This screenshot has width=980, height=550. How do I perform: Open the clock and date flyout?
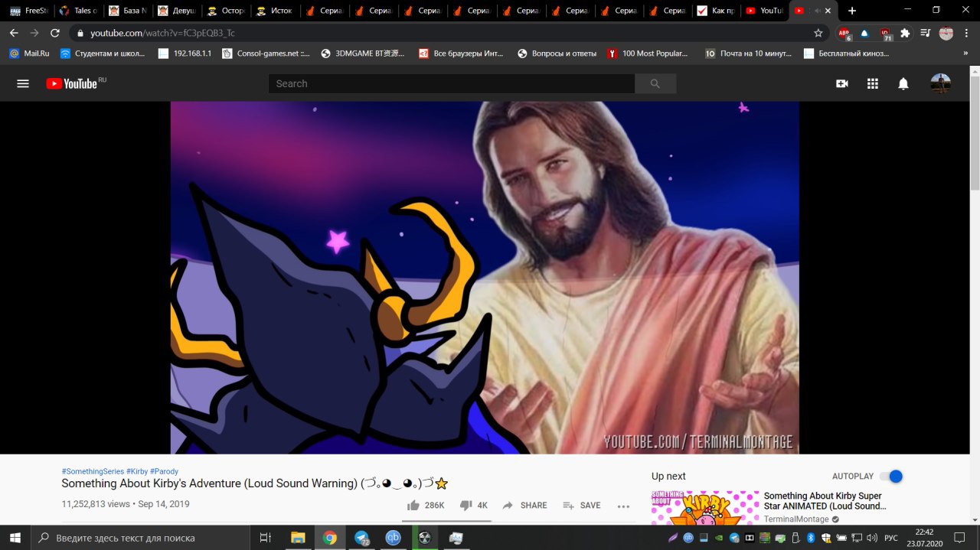click(x=924, y=538)
